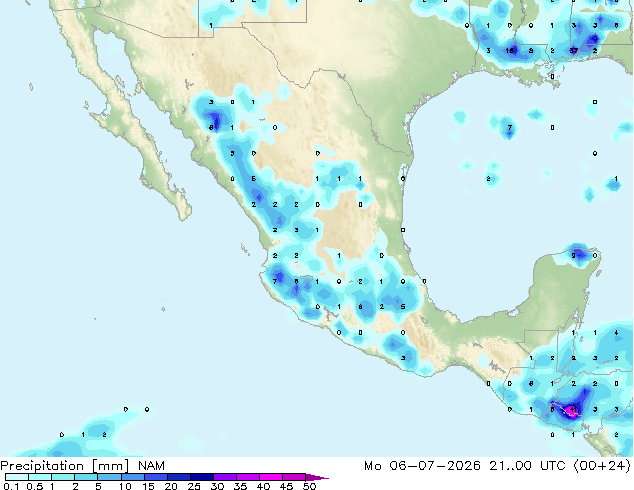
Task: Select the 45–50 mm legend swatch
Action: pos(294,477)
